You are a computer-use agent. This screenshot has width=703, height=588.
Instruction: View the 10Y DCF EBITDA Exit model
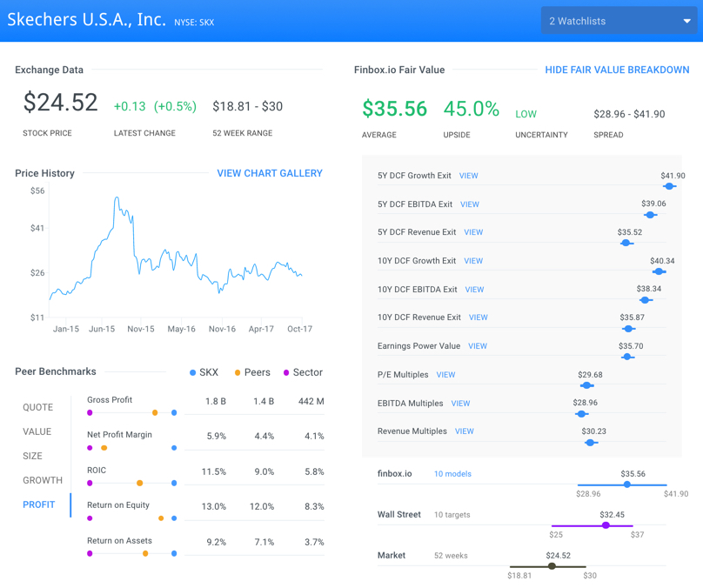click(474, 290)
